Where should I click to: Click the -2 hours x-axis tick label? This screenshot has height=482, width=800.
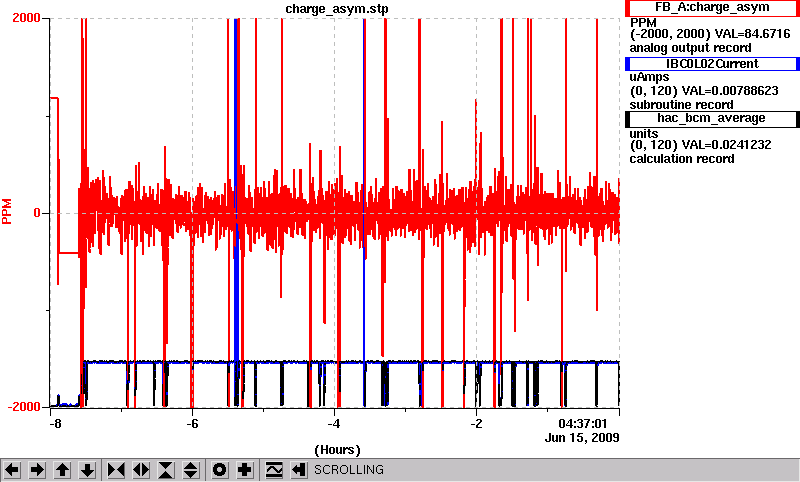click(x=476, y=424)
